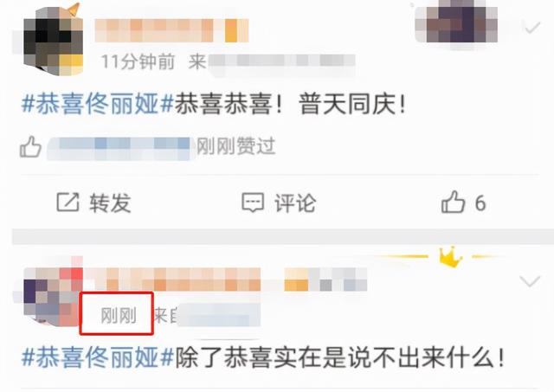The height and width of the screenshot is (392, 554).
Task: Click the 11分钟前 timestamp
Action: pyautogui.click(x=138, y=62)
